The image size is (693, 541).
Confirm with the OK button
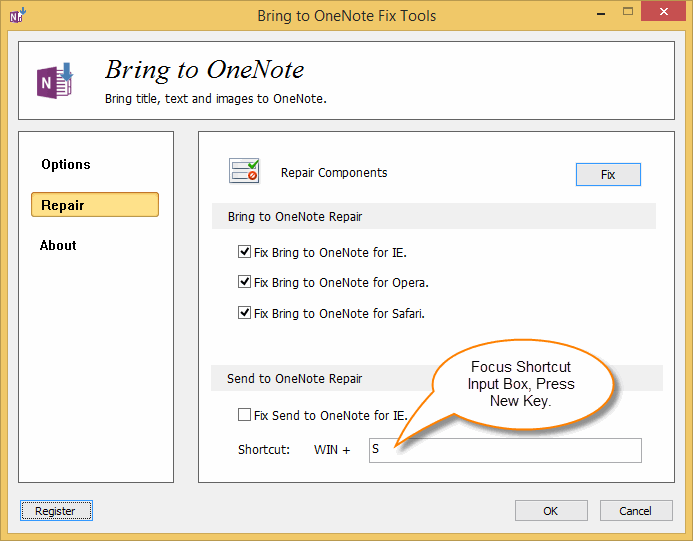point(551,511)
